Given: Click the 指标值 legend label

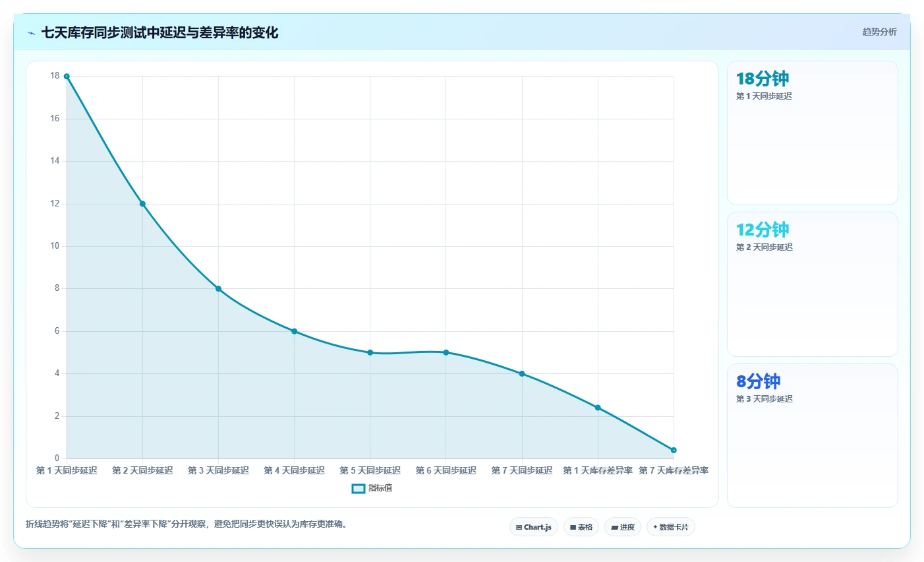Looking at the screenshot, I should click(380, 489).
